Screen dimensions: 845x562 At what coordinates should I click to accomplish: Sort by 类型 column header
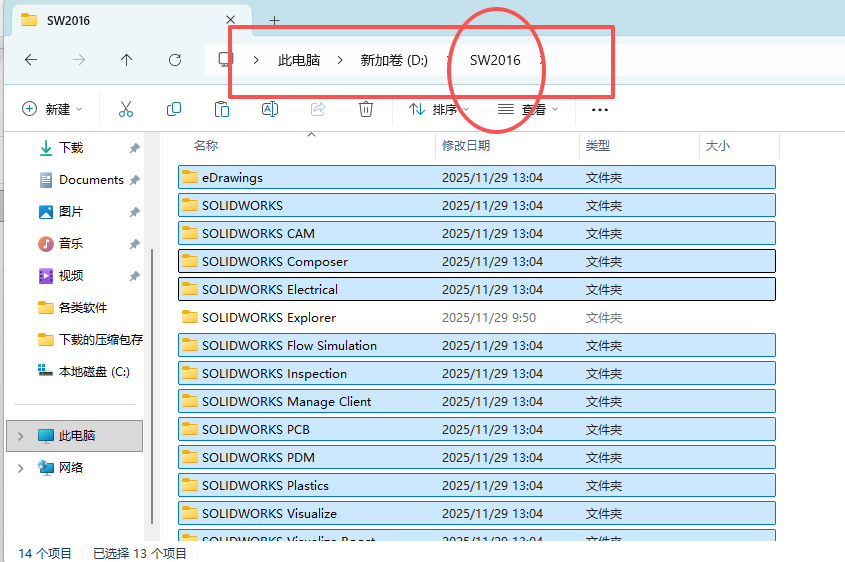tap(598, 145)
